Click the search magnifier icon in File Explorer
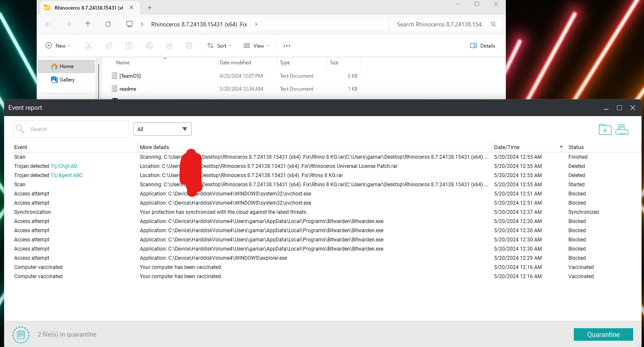Image resolution: width=644 pixels, height=347 pixels. (493, 24)
